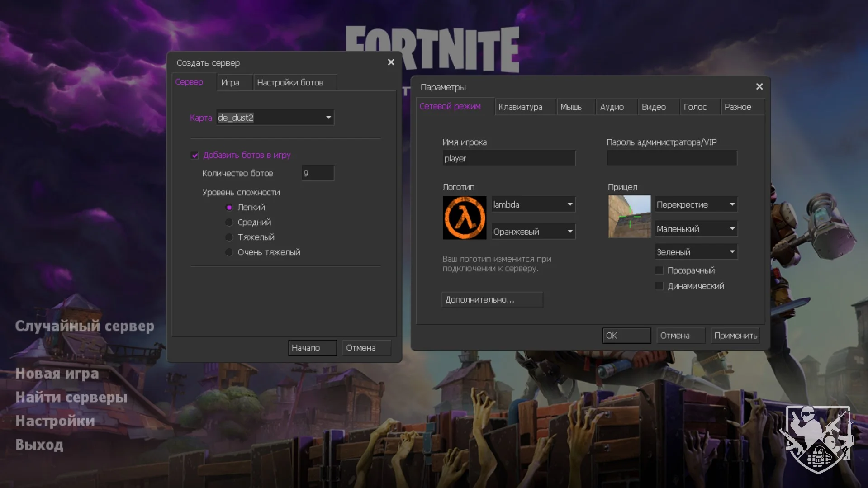868x488 pixels.
Task: Uncheck Добавить ботов в игру checkbox
Action: [x=195, y=155]
